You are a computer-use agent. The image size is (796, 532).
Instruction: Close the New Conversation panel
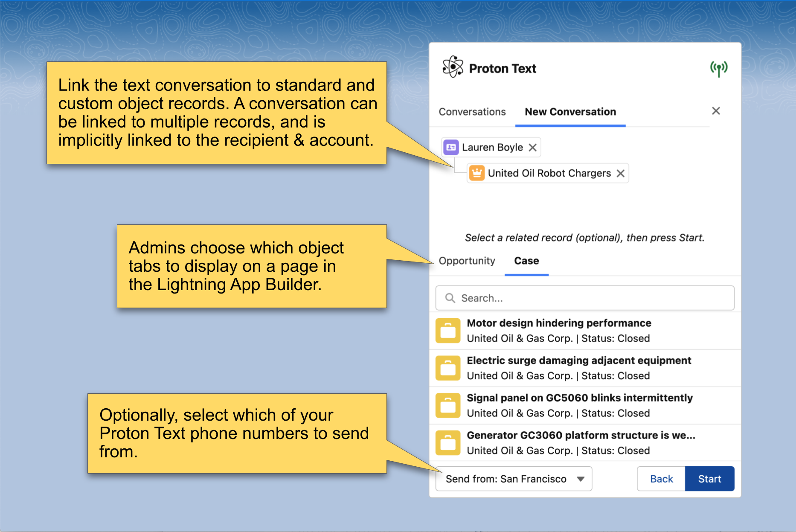pyautogui.click(x=716, y=111)
